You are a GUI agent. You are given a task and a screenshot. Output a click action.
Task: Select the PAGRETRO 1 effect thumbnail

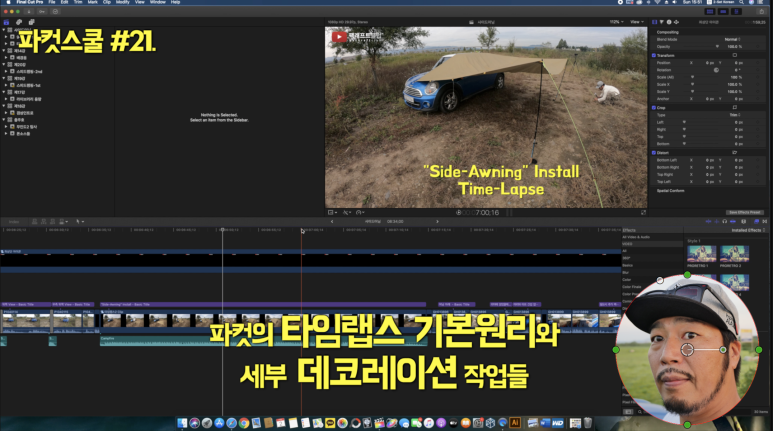pyautogui.click(x=702, y=254)
